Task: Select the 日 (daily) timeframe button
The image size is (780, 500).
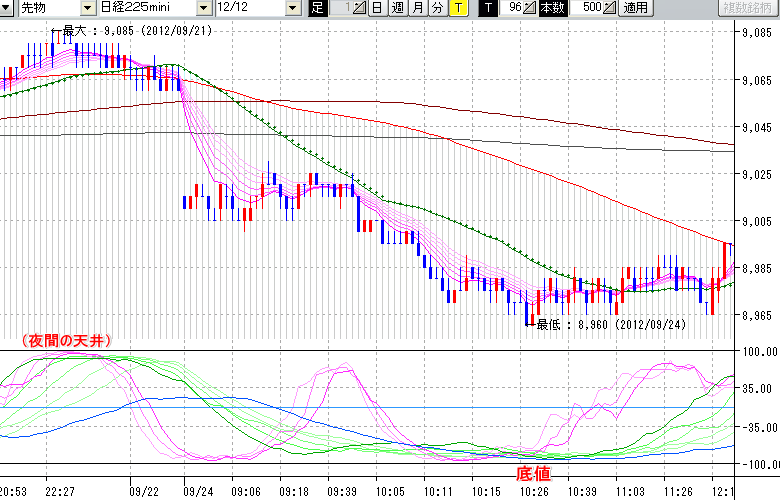Action: coord(377,8)
